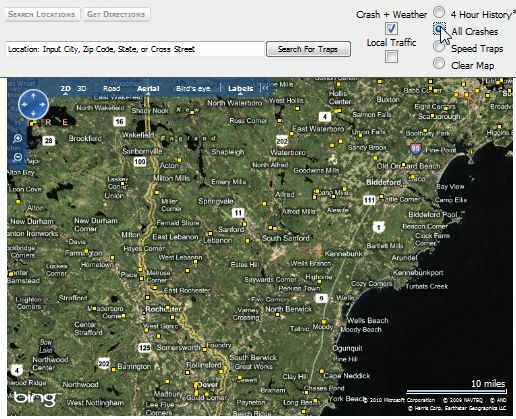
Task: Click the 10 miles scale bar
Action: [x=456, y=391]
